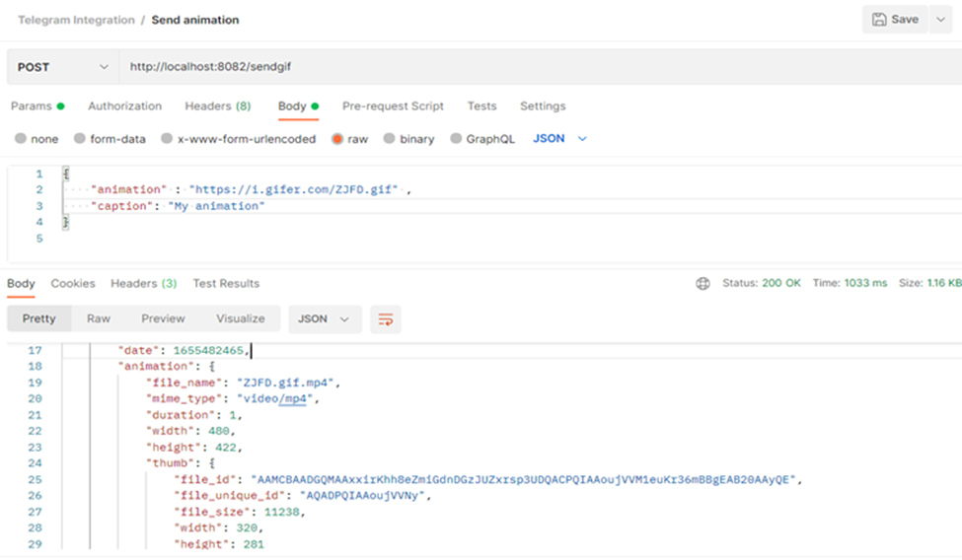Click the wrap lines icon in response toolbar
Screen dimensions: 962x560
386,319
